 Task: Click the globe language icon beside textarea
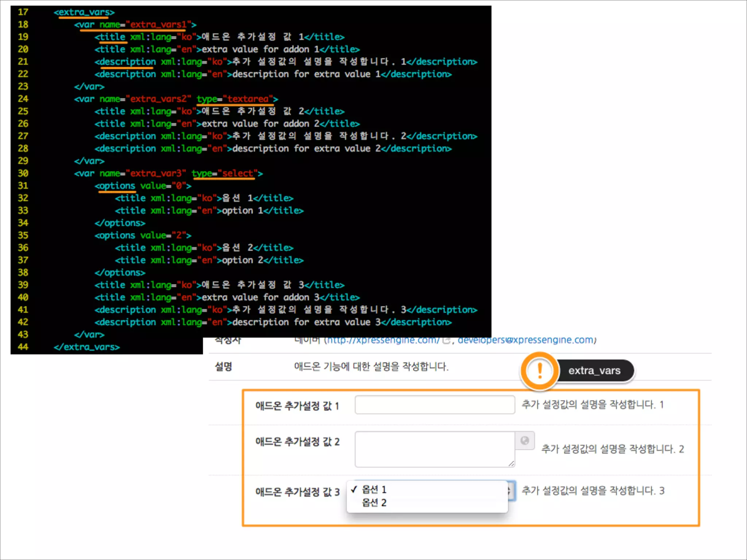click(525, 440)
